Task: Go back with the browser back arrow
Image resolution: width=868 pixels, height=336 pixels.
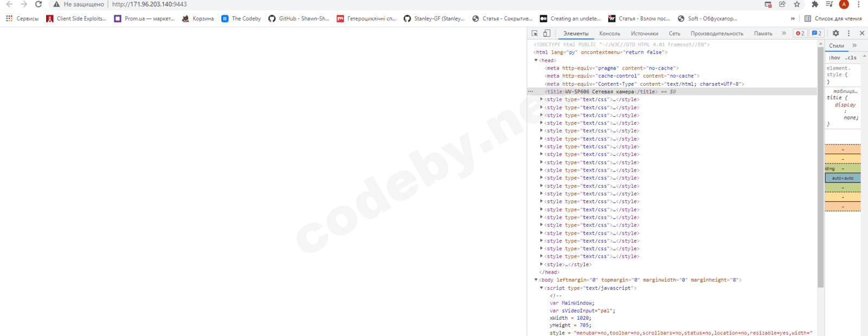Action: click(9, 4)
